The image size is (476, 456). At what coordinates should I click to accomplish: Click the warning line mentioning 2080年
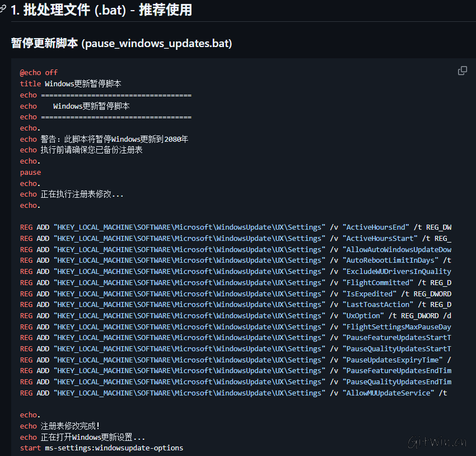click(x=104, y=139)
